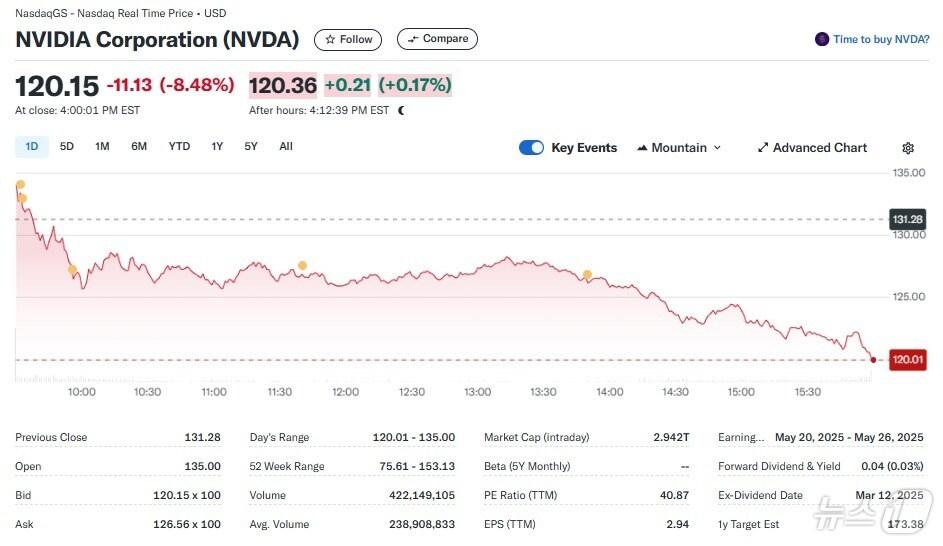Select the 1D time range tab

pyautogui.click(x=31, y=147)
